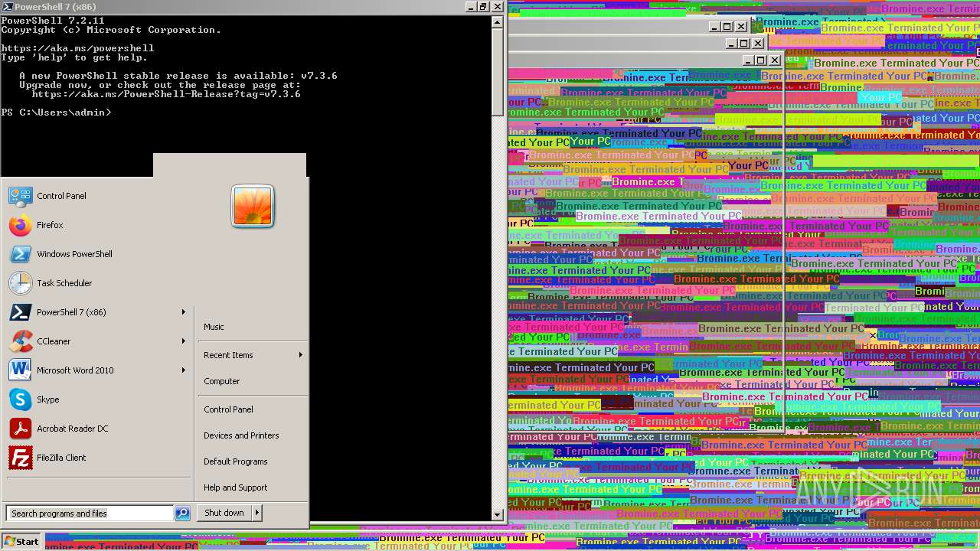Image resolution: width=980 pixels, height=551 pixels.
Task: Click the Start button on taskbar
Action: point(21,541)
